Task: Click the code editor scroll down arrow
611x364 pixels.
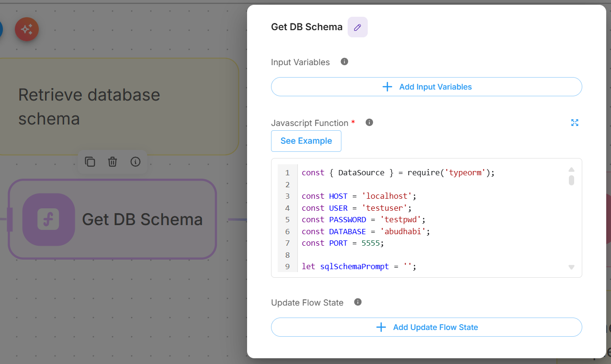Action: click(571, 267)
